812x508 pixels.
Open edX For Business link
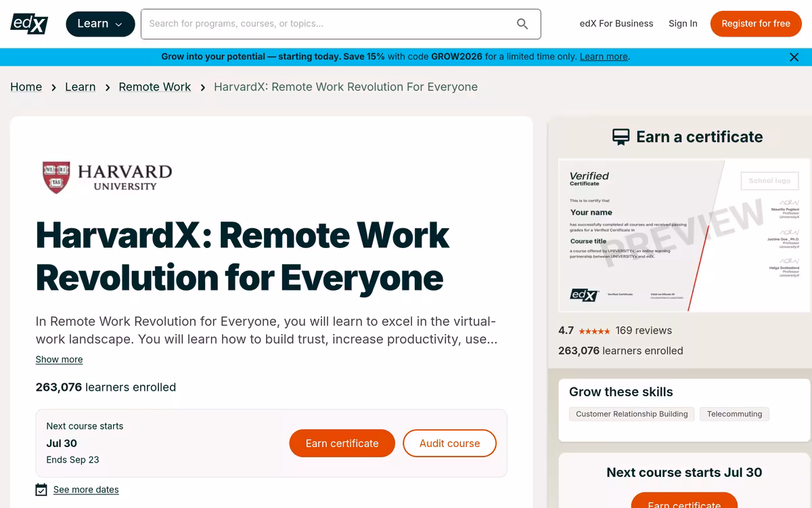click(616, 24)
